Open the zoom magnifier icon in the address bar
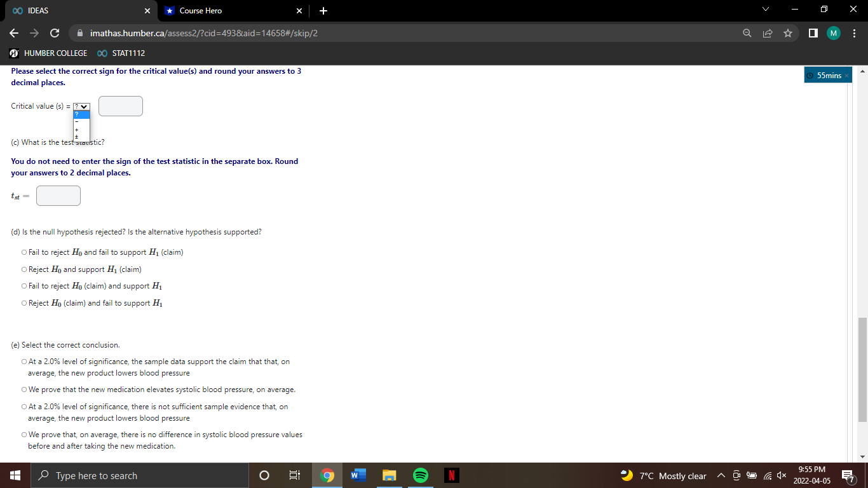Viewport: 868px width, 488px height. (x=747, y=33)
